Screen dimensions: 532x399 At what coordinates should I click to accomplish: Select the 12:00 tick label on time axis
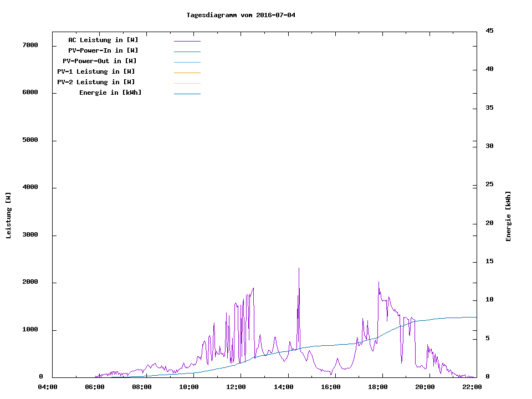(237, 387)
